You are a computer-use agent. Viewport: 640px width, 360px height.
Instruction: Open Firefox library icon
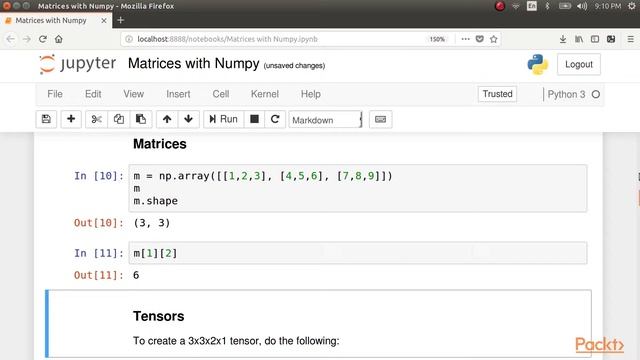(579, 39)
